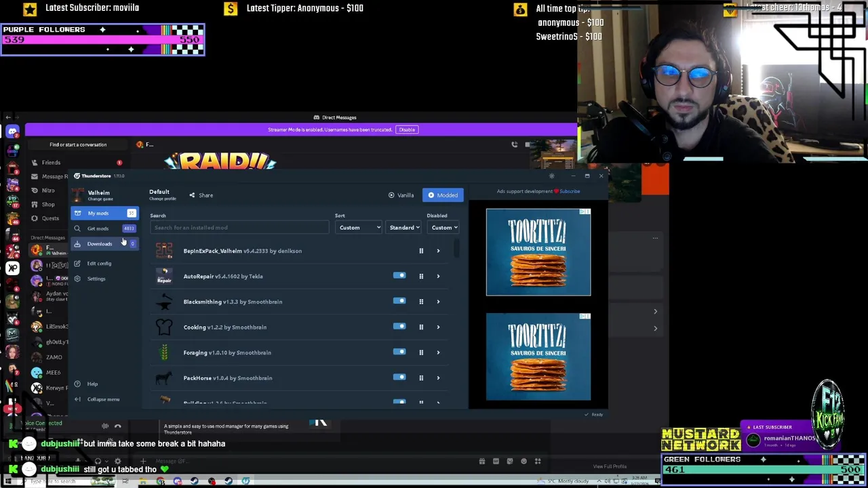Open the Disabled Custom dropdown
This screenshot has width=868, height=488.
pyautogui.click(x=444, y=228)
